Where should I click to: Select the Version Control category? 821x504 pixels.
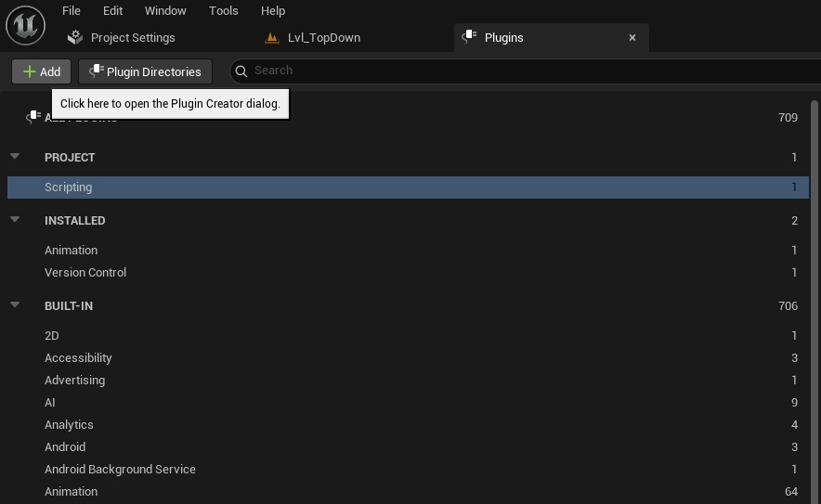[x=85, y=273]
